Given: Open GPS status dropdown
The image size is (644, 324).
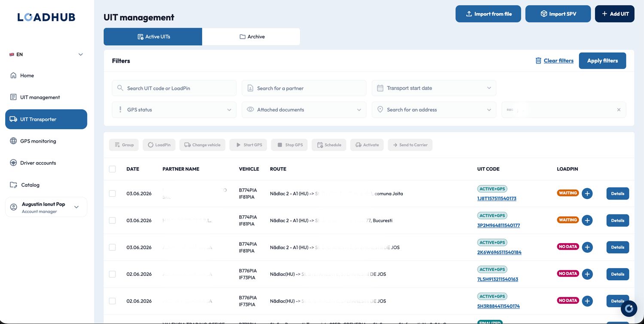Looking at the screenshot, I should click(x=174, y=110).
